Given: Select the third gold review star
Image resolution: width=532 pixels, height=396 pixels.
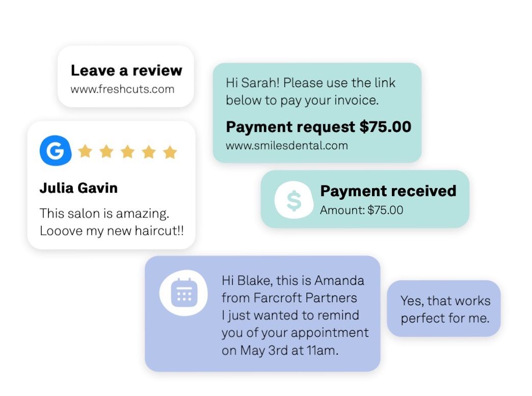Looking at the screenshot, I should tap(127, 151).
